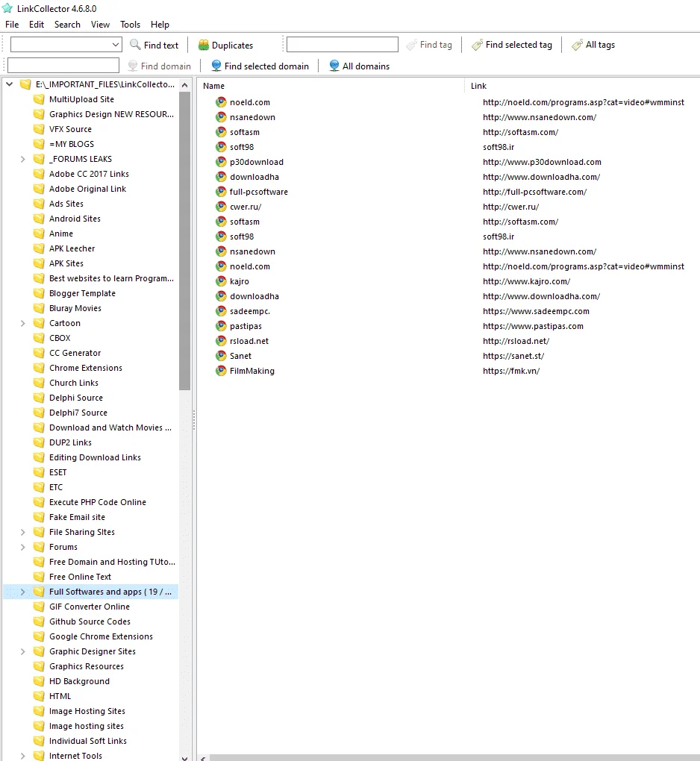Expand the Graphic Designer Sites folder

pyautogui.click(x=23, y=651)
